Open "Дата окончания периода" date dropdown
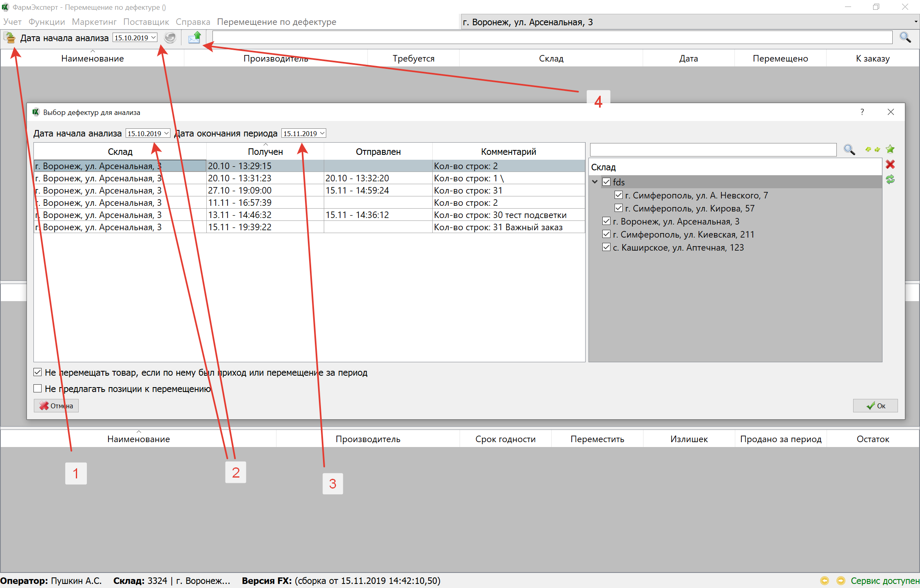920x588 pixels. (x=322, y=134)
